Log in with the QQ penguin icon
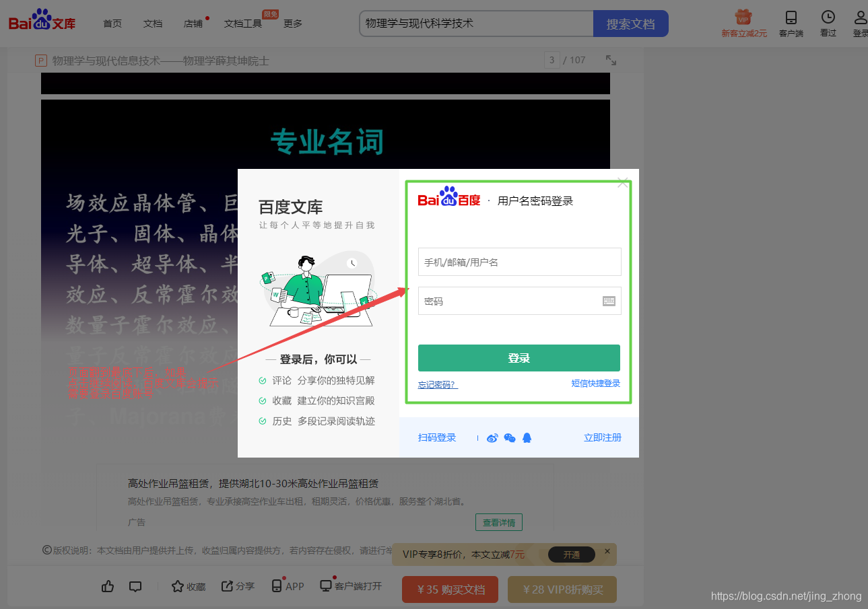This screenshot has width=868, height=609. click(527, 438)
